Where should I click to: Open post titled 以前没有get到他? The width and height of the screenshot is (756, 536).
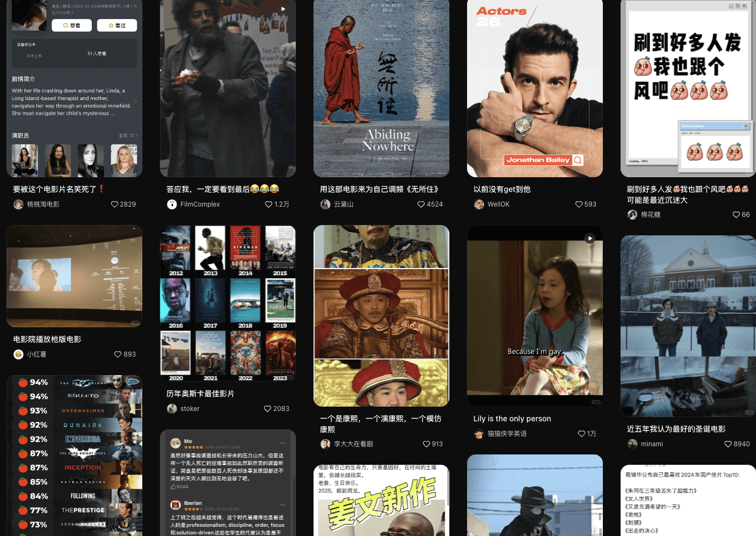(502, 189)
